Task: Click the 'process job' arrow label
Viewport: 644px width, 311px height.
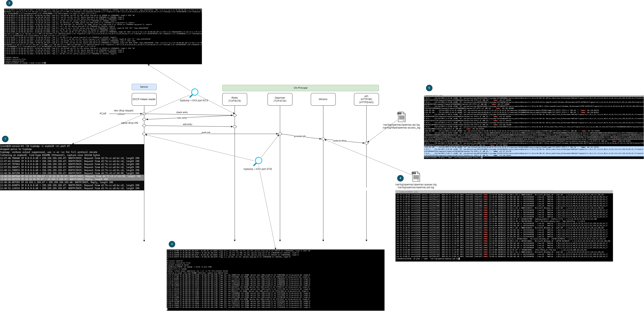Action: coord(300,136)
